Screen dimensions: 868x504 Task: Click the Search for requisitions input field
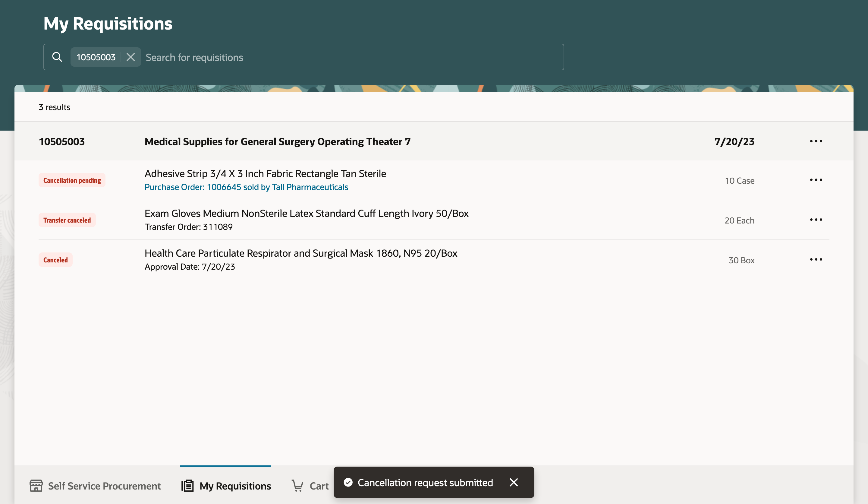pyautogui.click(x=344, y=57)
